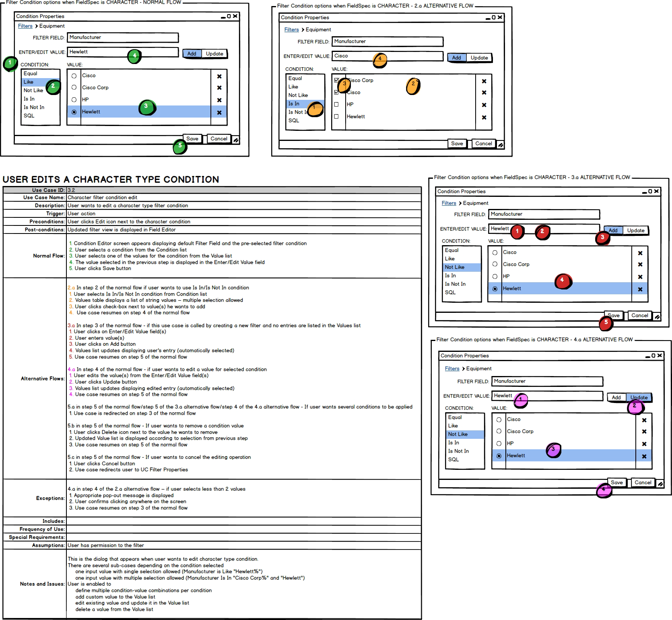
Task: Click Filter Field input in 3.a flow dialog
Action: pyautogui.click(x=544, y=215)
